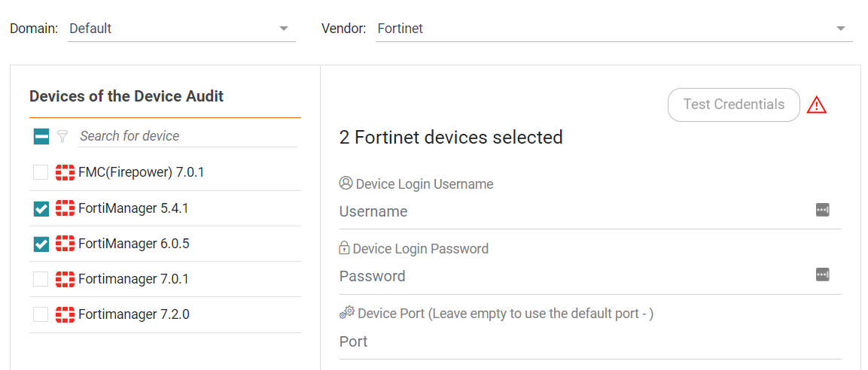Uncheck the FortiManager 5.4.1 checkbox
This screenshot has height=370, width=868.
(x=41, y=209)
